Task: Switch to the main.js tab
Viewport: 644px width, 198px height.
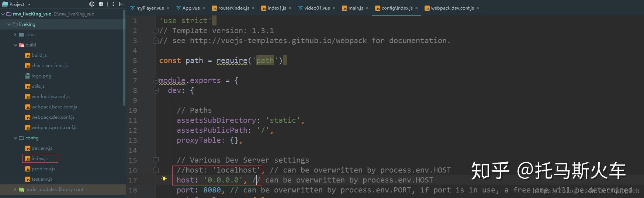Action: (356, 8)
